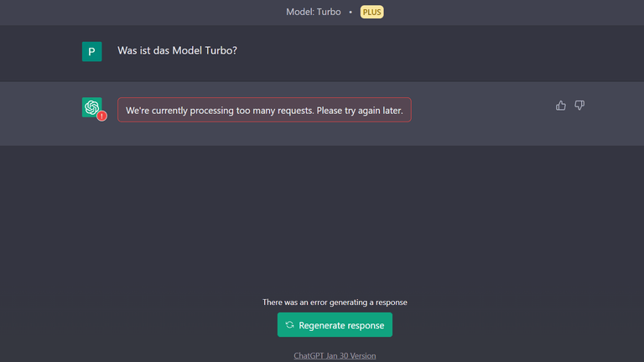
Task: Regenerate the response with the green button
Action: (335, 324)
